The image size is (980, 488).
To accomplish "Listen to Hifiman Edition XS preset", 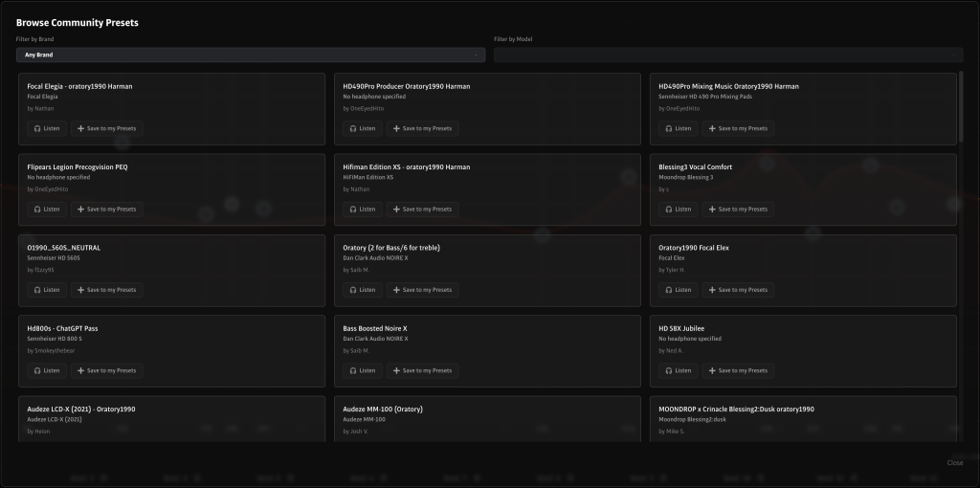I will point(363,210).
